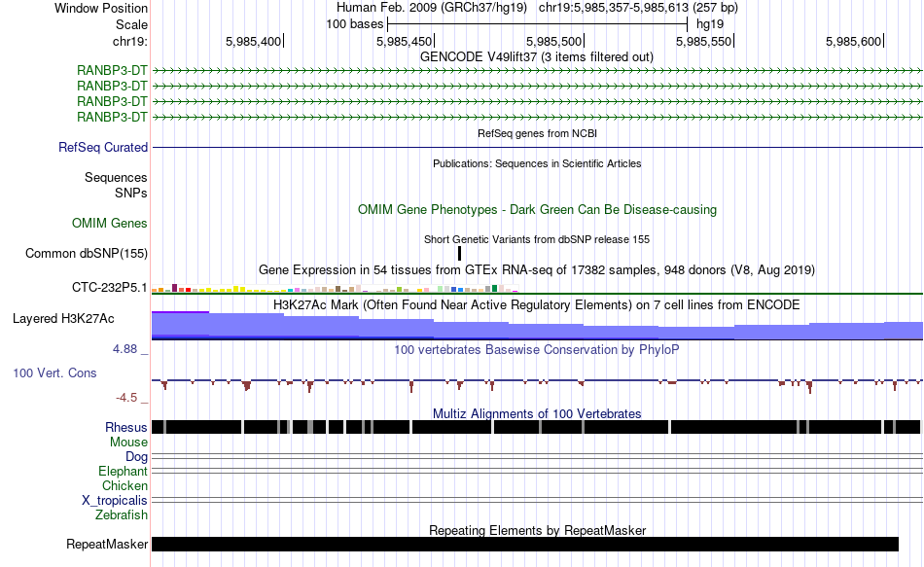Click the hg19 label beside scale bar
Image resolution: width=924 pixels, height=567 pixels.
(709, 24)
